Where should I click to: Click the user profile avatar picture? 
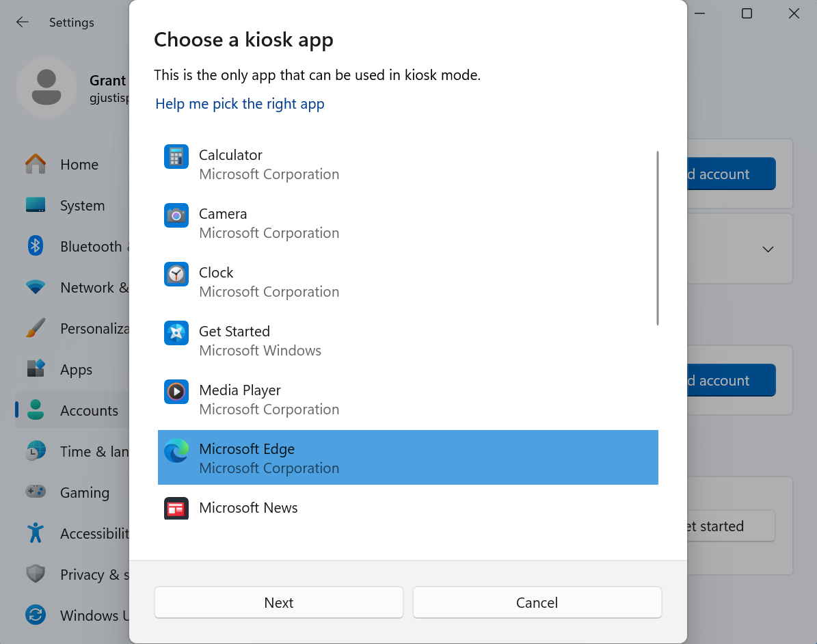[46, 88]
